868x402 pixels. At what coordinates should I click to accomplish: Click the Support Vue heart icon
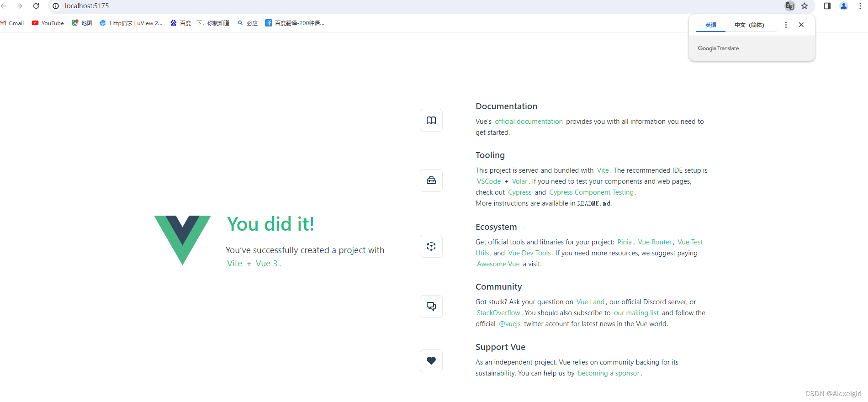(x=431, y=361)
